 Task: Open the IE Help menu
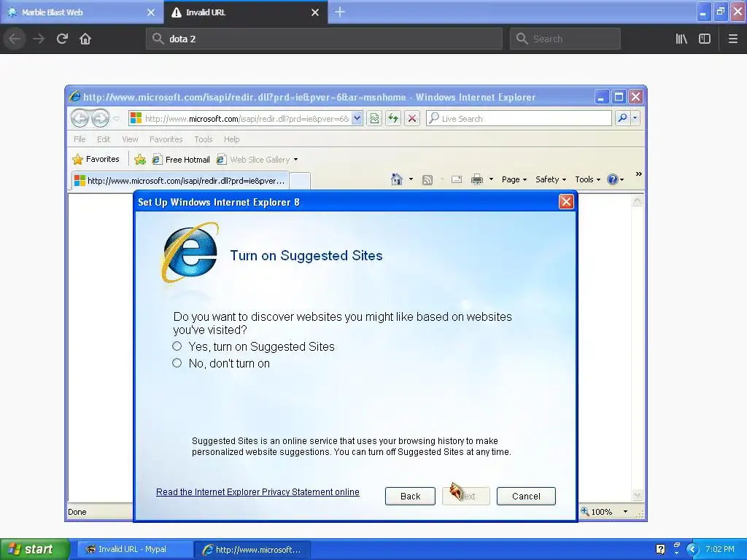[231, 139]
